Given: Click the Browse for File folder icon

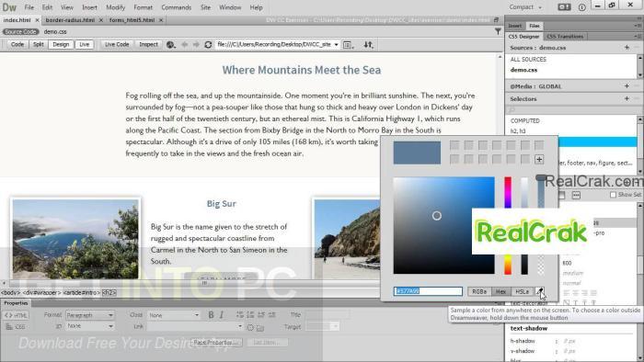Looking at the screenshot, I should pyautogui.click(x=260, y=328).
